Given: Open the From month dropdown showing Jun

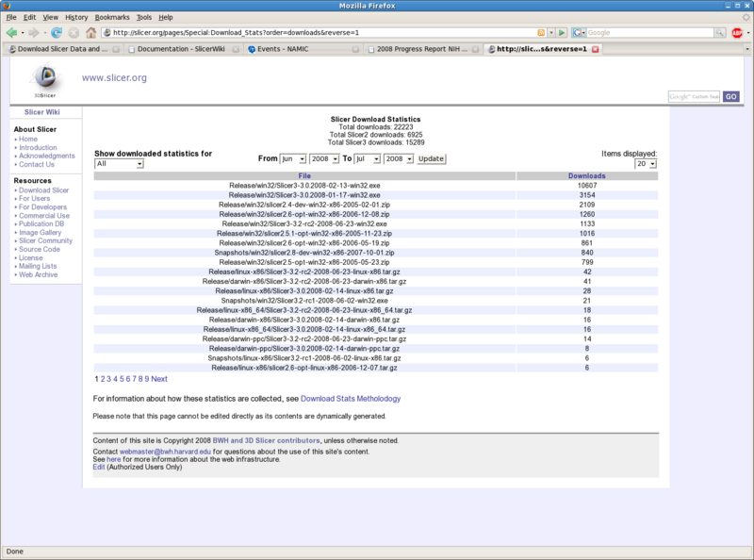Looking at the screenshot, I should click(x=293, y=158).
